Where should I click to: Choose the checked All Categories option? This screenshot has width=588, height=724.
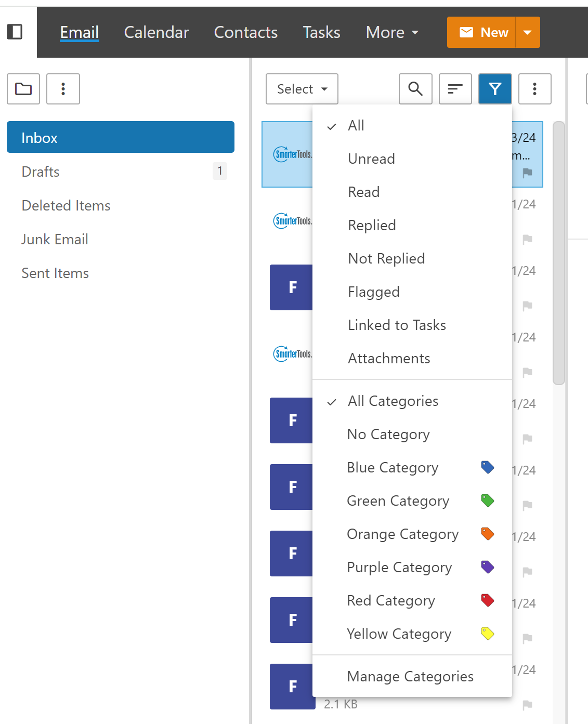click(x=393, y=401)
